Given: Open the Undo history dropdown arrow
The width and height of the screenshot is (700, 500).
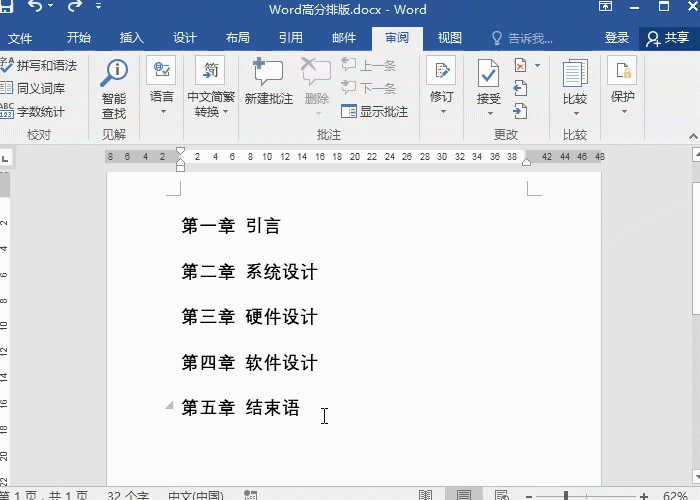Looking at the screenshot, I should pyautogui.click(x=51, y=6).
